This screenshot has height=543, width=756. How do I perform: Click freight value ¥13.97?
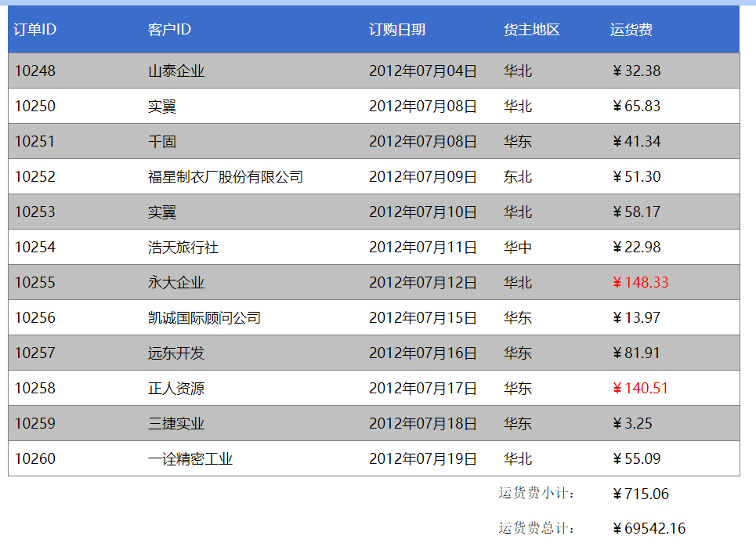(636, 317)
